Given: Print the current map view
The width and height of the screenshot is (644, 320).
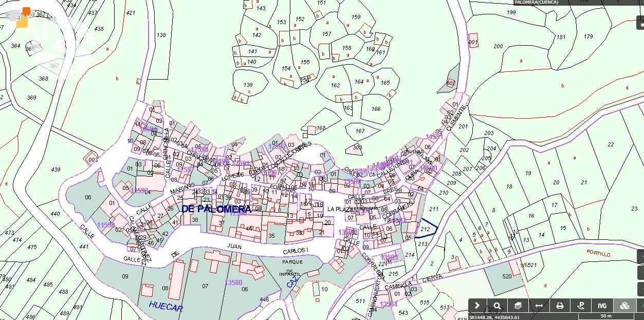Looking at the screenshot, I should click(560, 306).
